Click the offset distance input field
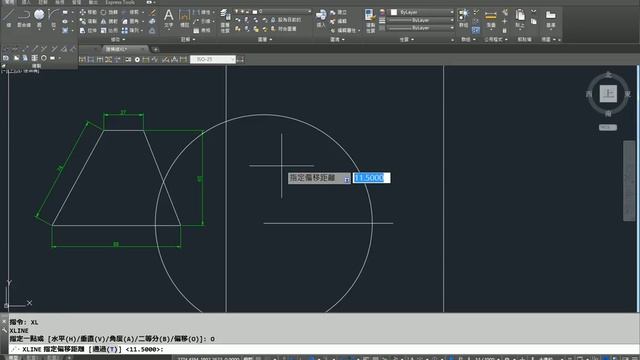This screenshot has width=640, height=360. click(x=371, y=178)
